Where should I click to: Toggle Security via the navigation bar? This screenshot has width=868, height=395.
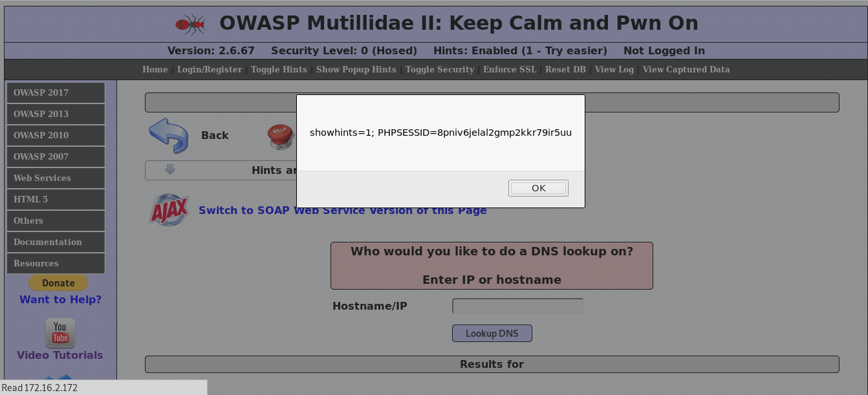point(439,69)
